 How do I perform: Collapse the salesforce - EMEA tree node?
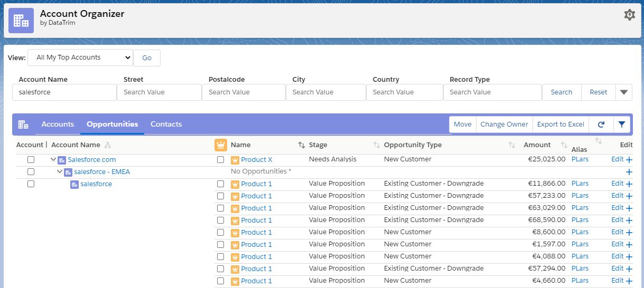60,172
